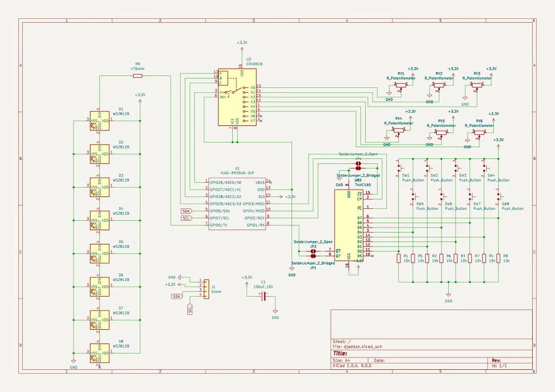Image resolution: width=555 pixels, height=392 pixels.
Task: Select the D7 WS2812B LED symbol
Action: point(99,320)
